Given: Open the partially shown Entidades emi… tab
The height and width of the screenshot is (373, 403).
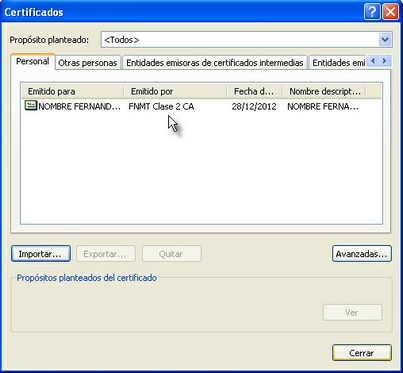Looking at the screenshot, I should 338,63.
